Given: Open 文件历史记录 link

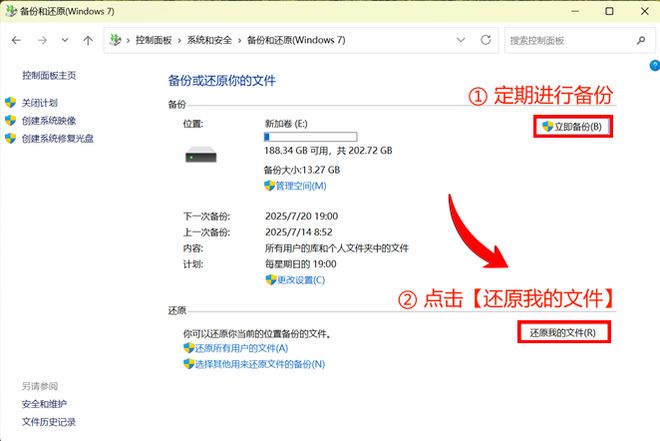Looking at the screenshot, I should (49, 422).
